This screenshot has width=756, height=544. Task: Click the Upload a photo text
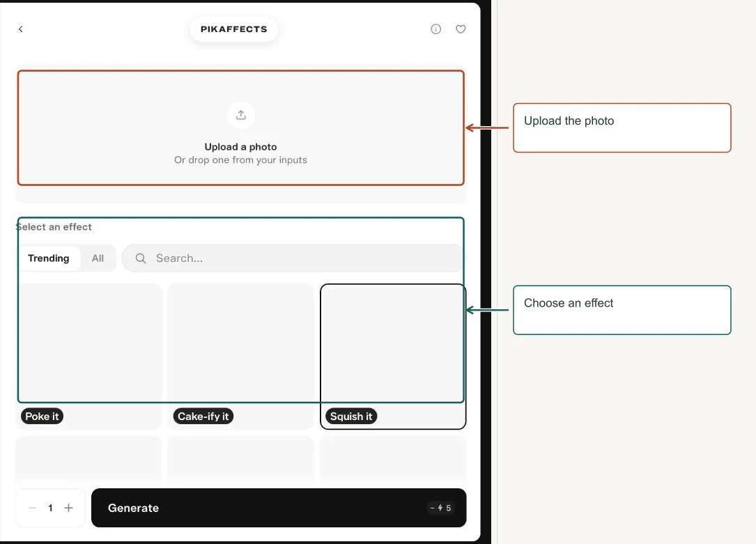click(x=240, y=146)
